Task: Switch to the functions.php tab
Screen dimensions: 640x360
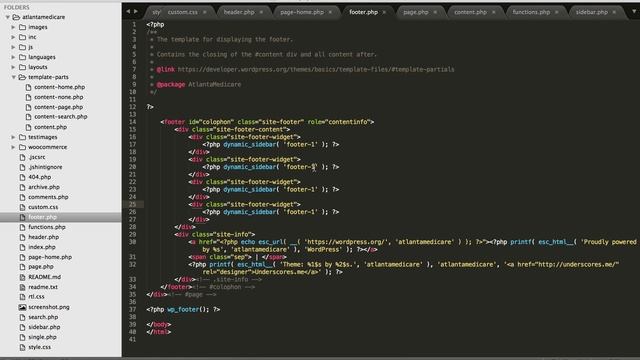Action: point(531,12)
